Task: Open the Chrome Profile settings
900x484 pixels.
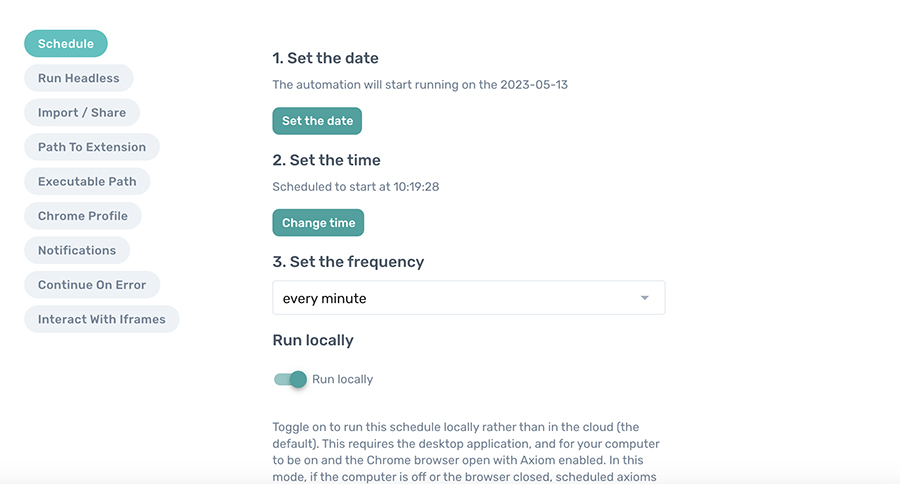Action: pos(83,216)
